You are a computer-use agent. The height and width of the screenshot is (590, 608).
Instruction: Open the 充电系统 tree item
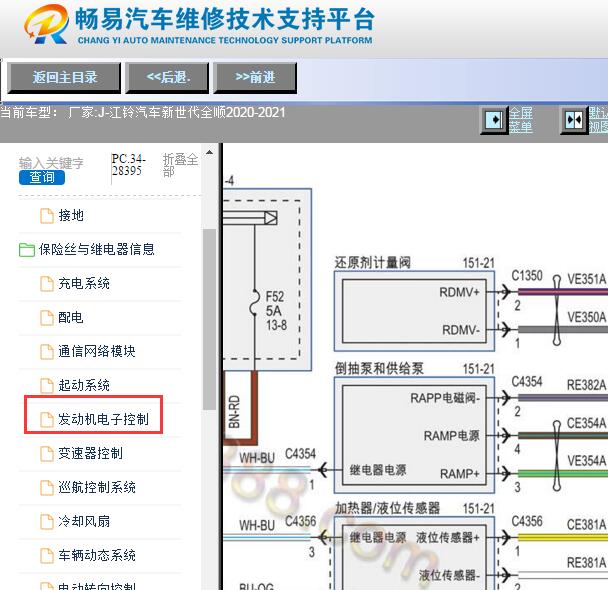pyautogui.click(x=84, y=283)
